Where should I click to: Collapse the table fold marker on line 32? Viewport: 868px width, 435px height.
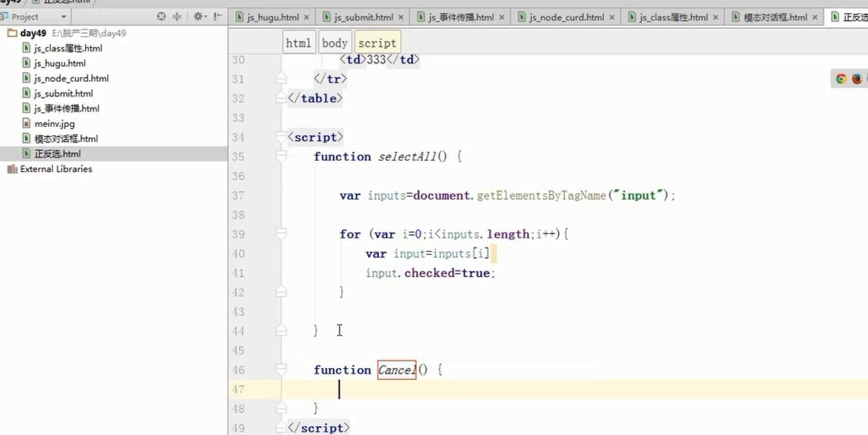(281, 98)
